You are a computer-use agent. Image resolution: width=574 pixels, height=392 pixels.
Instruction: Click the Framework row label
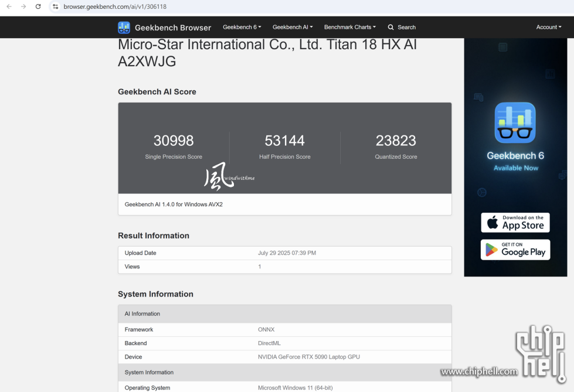click(x=139, y=329)
